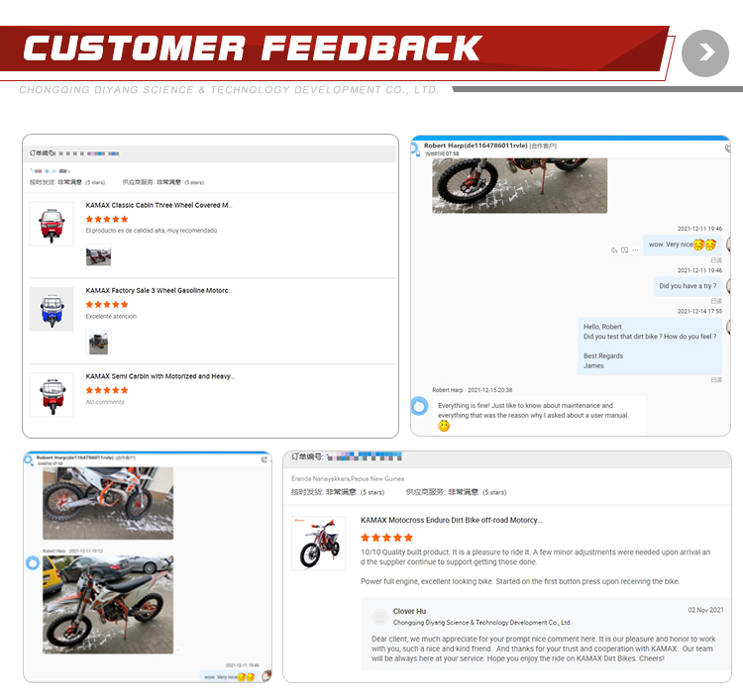
Task: Open the red cabin three-wheeler product thumbnail
Action: [52, 224]
